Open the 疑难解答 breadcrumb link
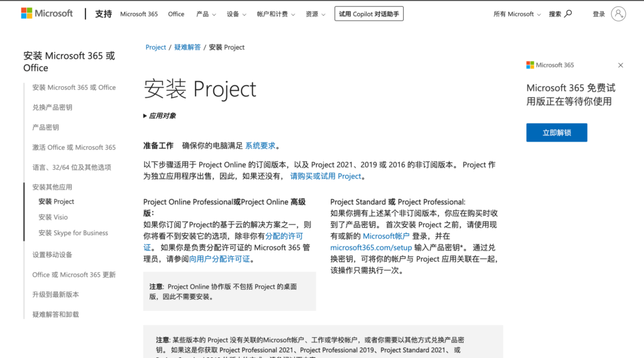 [x=187, y=47]
